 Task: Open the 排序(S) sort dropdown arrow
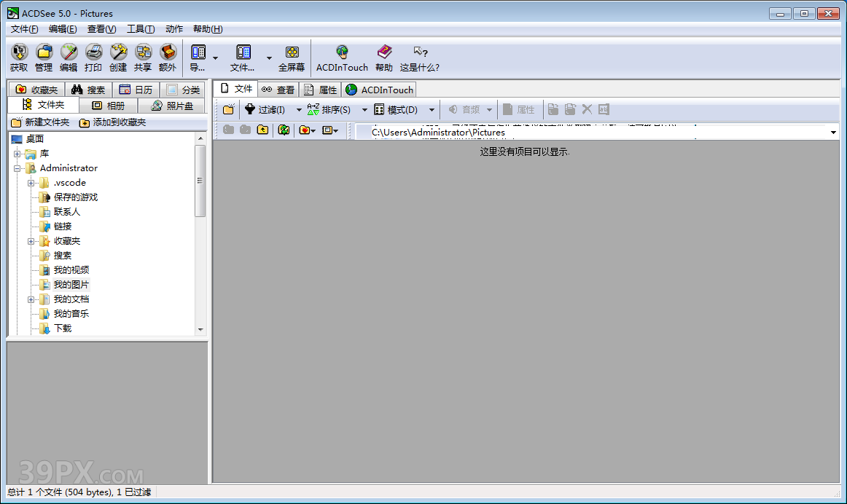pyautogui.click(x=364, y=109)
